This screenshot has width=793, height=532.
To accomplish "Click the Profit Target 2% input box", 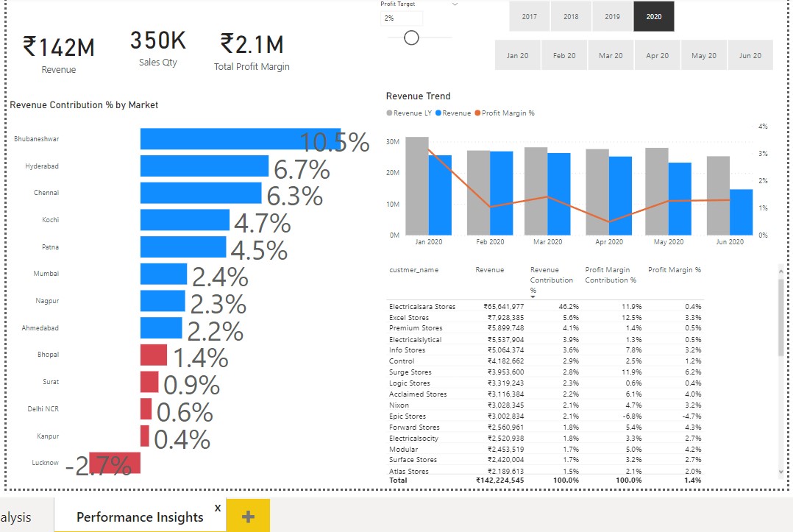I will [402, 18].
